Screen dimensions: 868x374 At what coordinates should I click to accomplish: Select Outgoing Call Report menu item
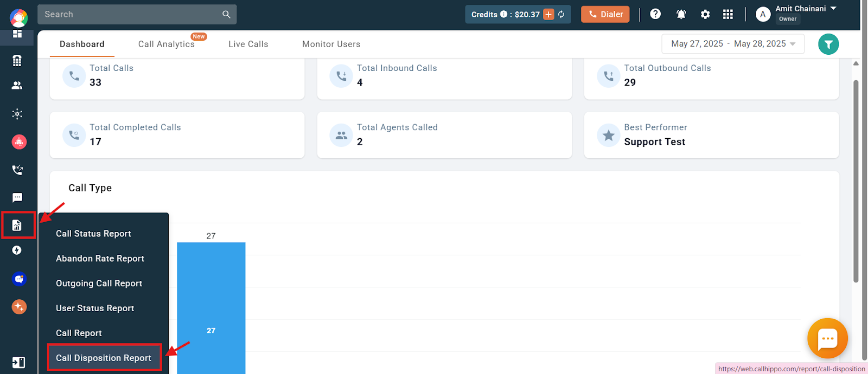pos(99,283)
